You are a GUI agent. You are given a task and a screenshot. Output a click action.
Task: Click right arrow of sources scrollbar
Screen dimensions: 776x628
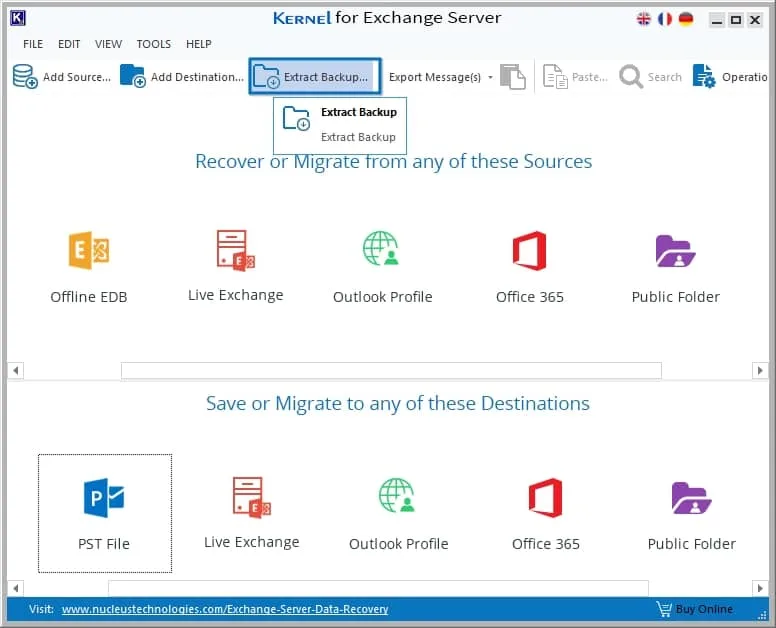pos(760,370)
